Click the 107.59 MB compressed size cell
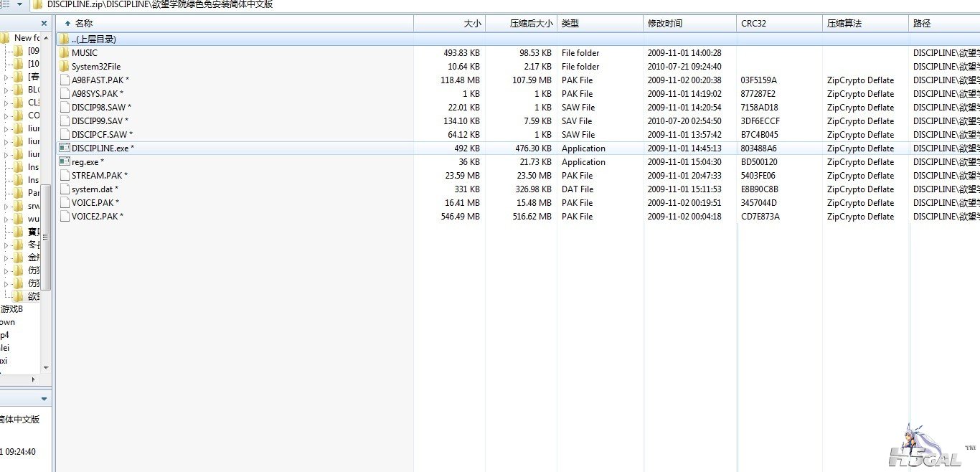The height and width of the screenshot is (472, 980). pyautogui.click(x=532, y=80)
